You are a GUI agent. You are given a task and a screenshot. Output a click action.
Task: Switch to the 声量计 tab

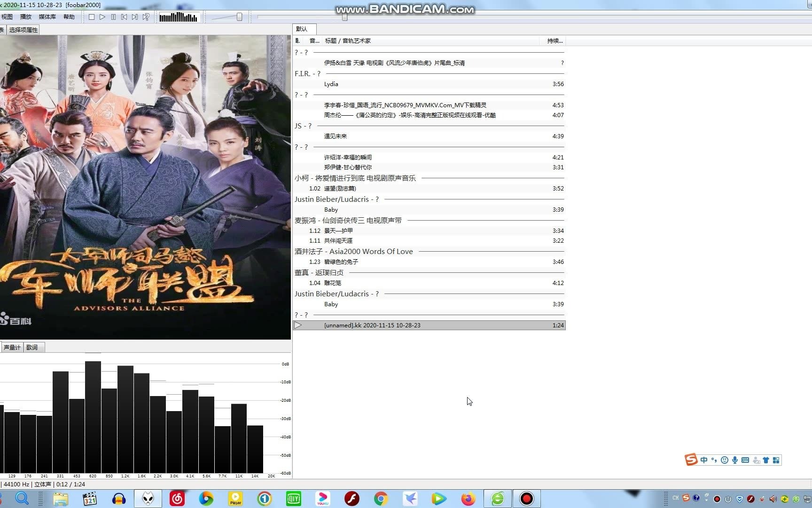[12, 347]
